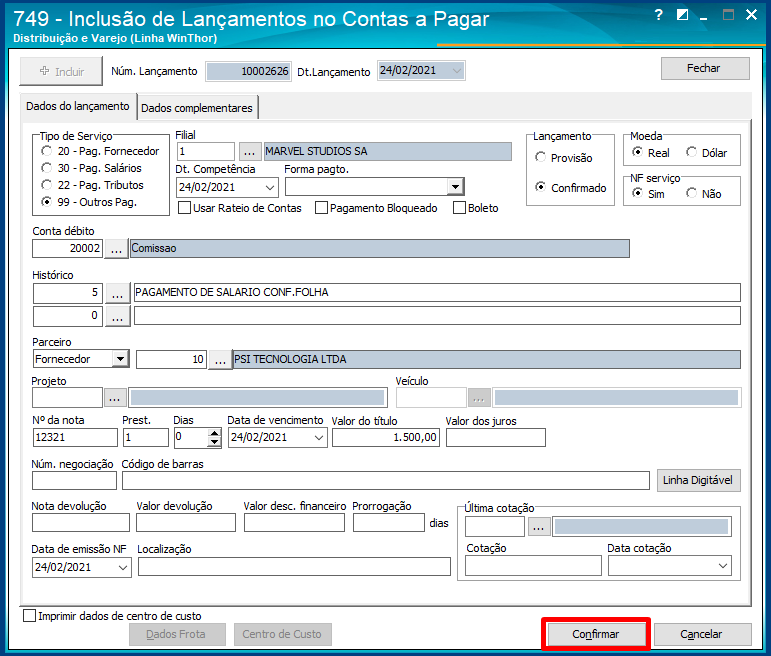Open lookup for Histórico code 5
The image size is (771, 656).
pyautogui.click(x=118, y=293)
